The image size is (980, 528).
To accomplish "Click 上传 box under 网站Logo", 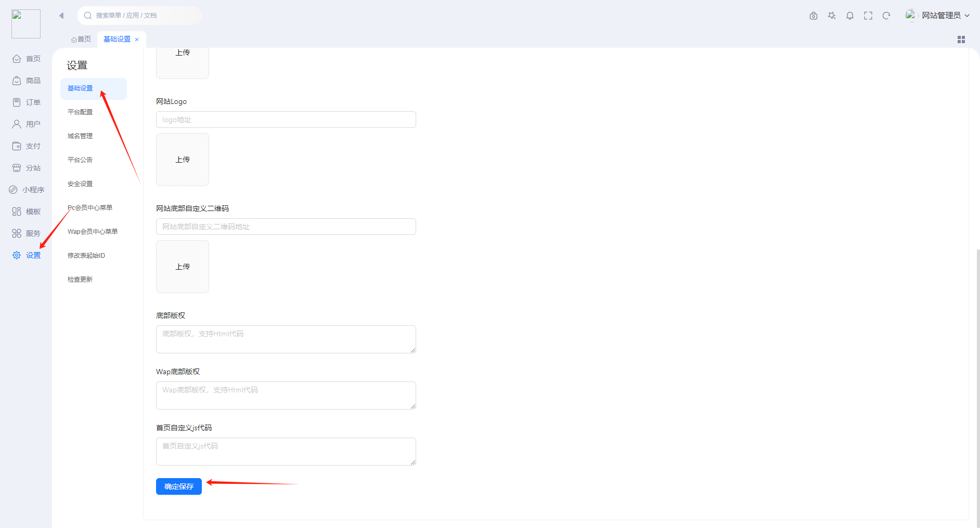I will click(x=183, y=160).
